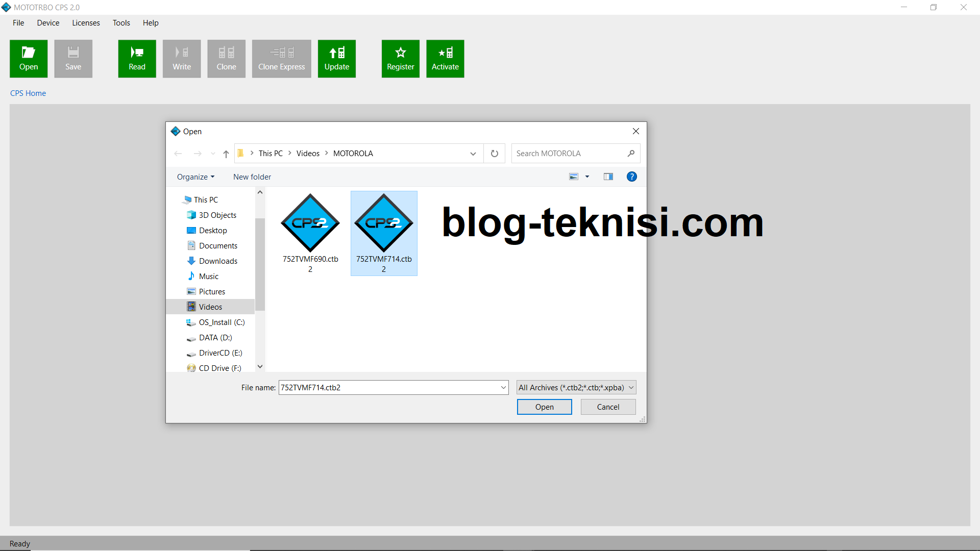Click MOTOROLA in the address breadcrumb

coord(353,153)
